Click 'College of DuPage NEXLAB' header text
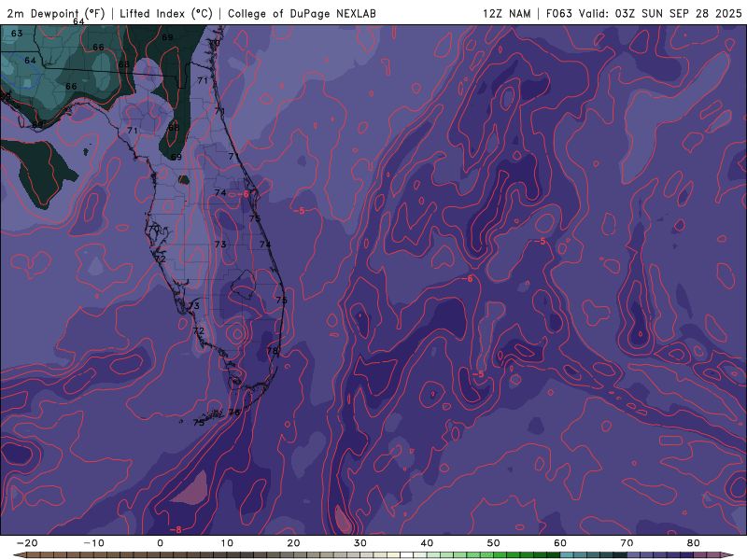Viewport: 747px width, 560px height. [x=302, y=13]
